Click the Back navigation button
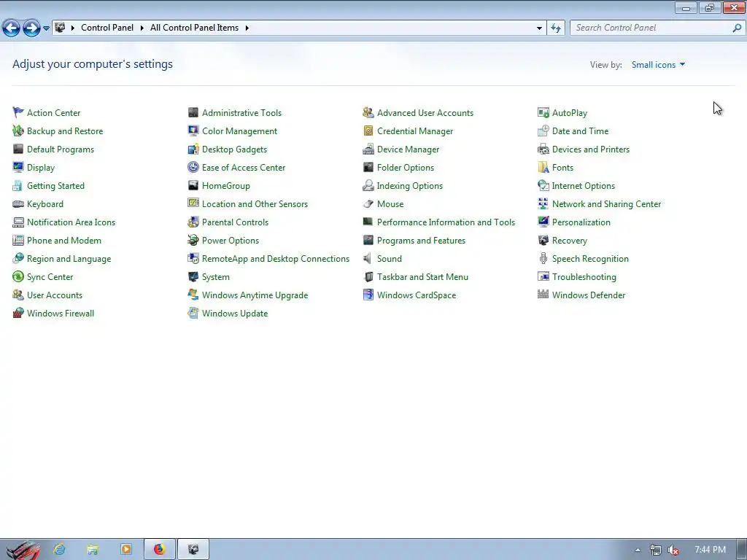Image resolution: width=747 pixels, height=560 pixels. click(x=12, y=28)
